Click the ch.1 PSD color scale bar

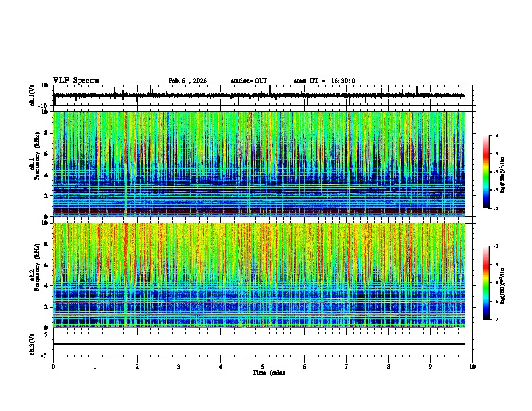coord(486,172)
